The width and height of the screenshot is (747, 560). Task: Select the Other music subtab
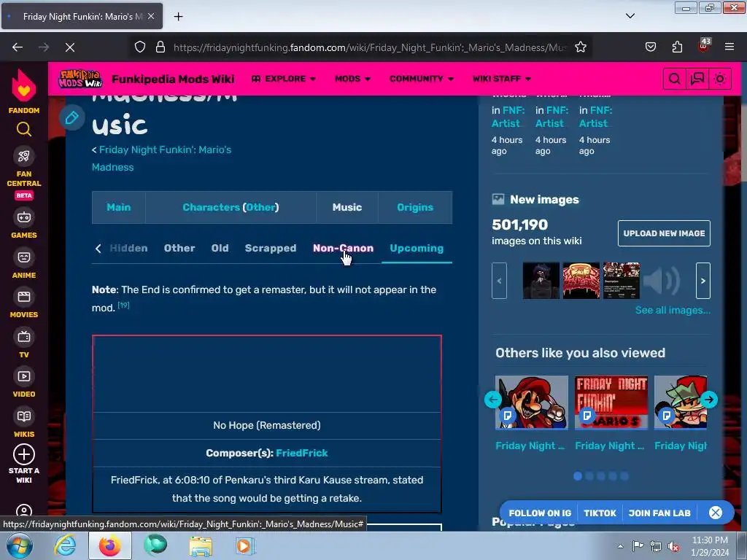pos(179,248)
